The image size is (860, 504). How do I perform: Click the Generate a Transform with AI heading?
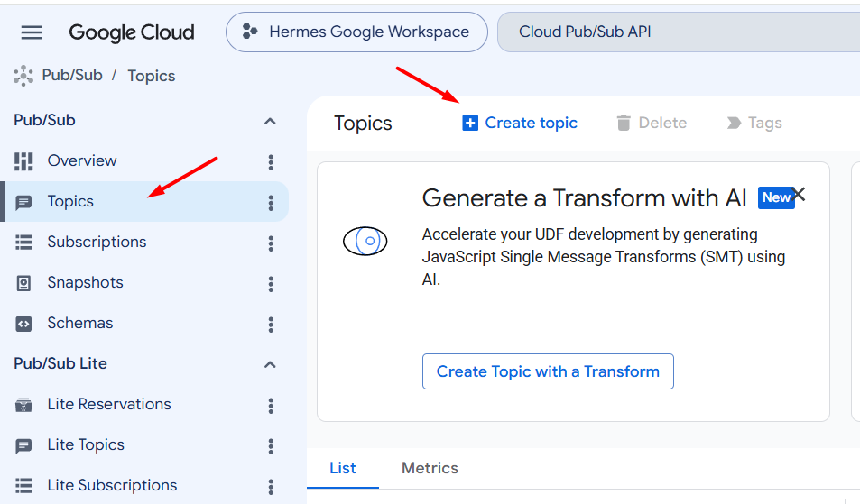pos(584,197)
